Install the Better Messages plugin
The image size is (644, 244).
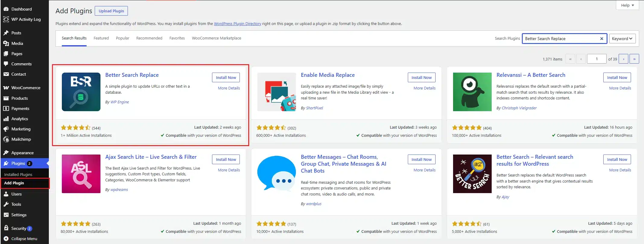[421, 159]
